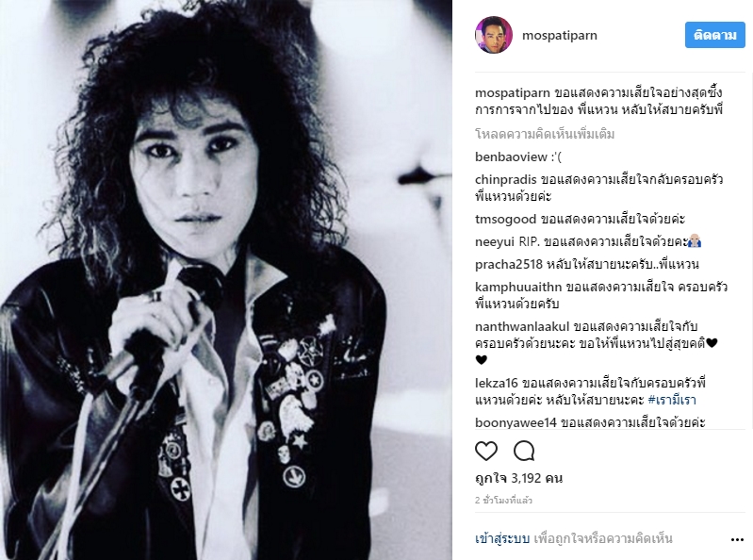Load more comments (โหลดความคิดเห็นเพิ่มเติม)

pyautogui.click(x=545, y=134)
